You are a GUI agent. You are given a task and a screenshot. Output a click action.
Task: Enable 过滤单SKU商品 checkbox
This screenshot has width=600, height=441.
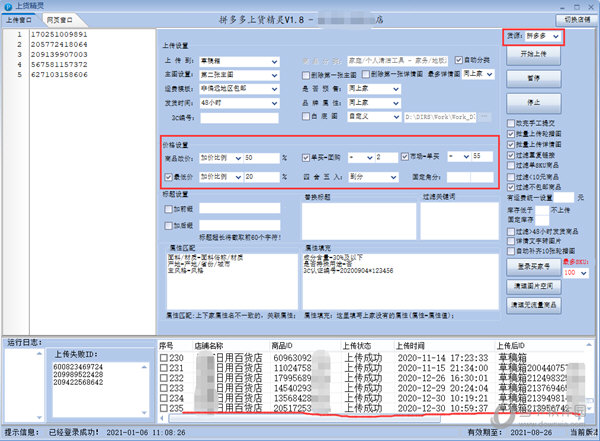pyautogui.click(x=510, y=165)
